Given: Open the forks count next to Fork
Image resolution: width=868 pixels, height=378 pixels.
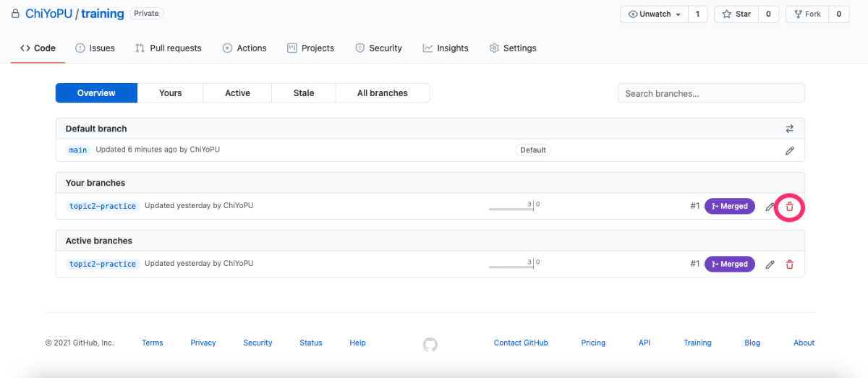Looking at the screenshot, I should tap(838, 14).
